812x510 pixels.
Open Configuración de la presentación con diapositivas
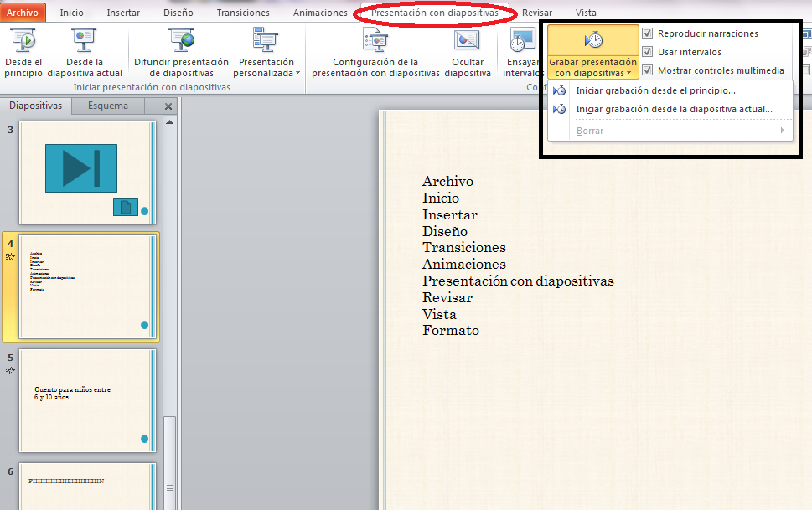375,52
